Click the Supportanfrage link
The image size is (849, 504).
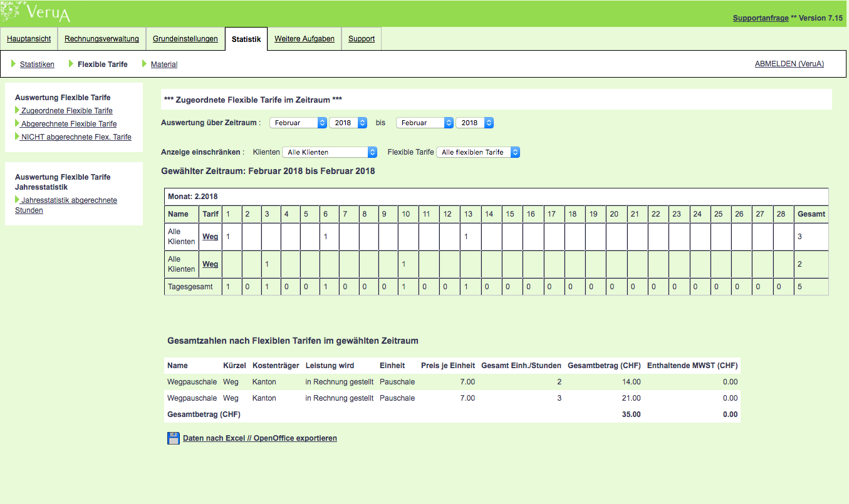point(760,18)
